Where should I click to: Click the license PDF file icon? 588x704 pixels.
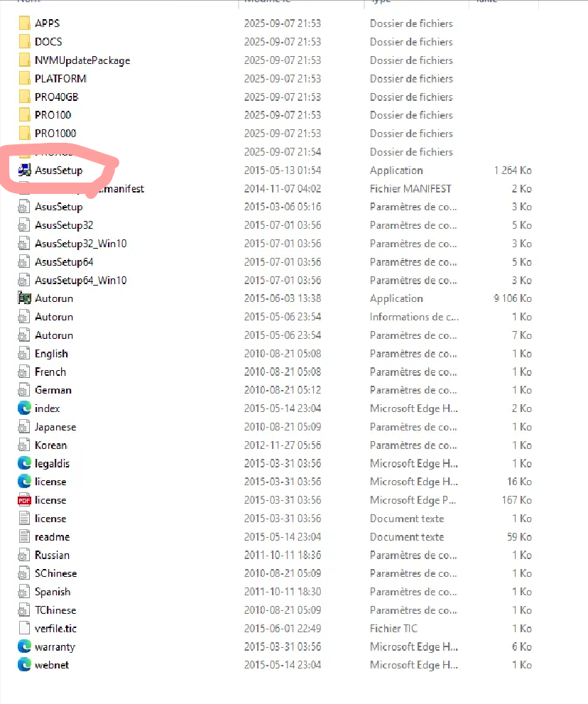(25, 500)
